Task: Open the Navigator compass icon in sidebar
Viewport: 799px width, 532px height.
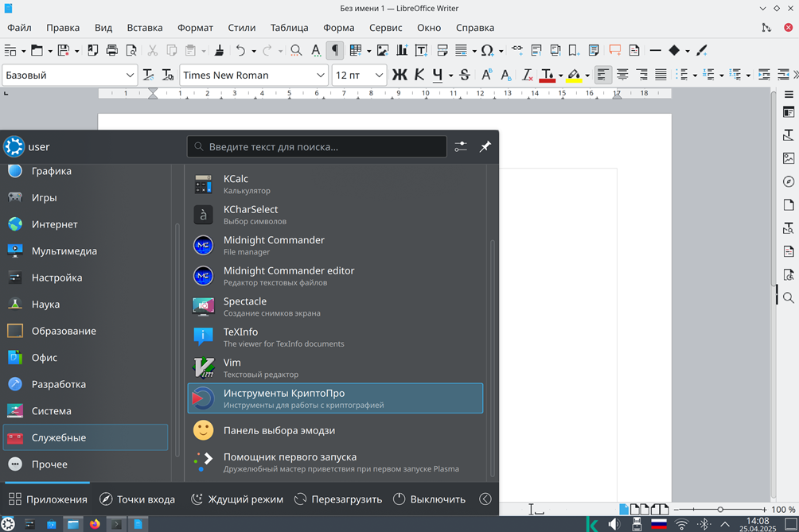Action: [x=789, y=182]
